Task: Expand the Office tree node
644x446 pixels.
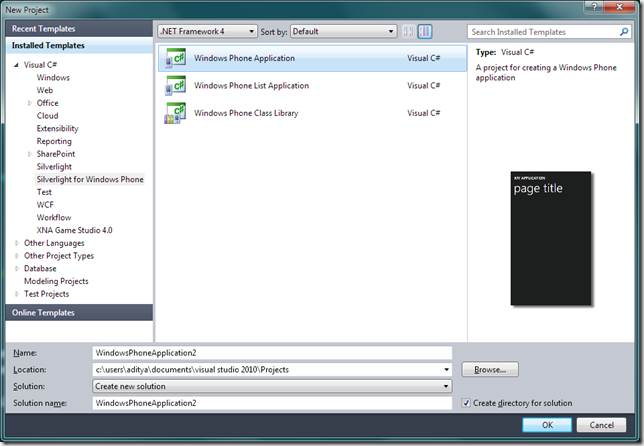Action: [x=30, y=103]
